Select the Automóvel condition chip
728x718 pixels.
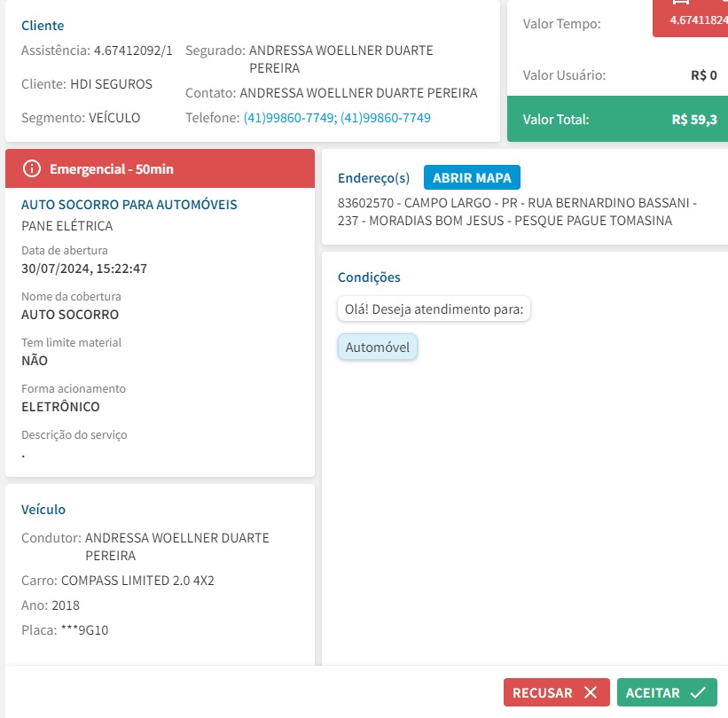[x=378, y=347]
